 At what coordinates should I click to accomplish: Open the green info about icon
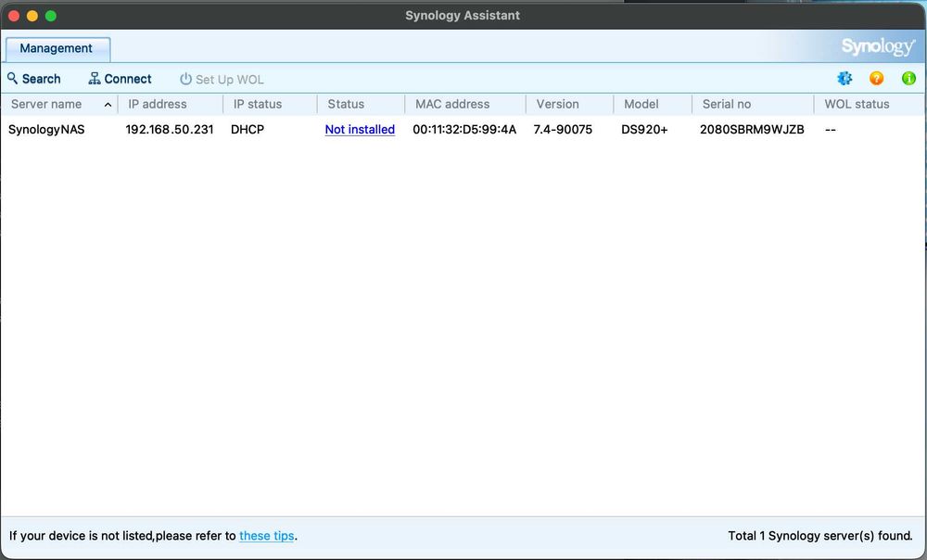pos(908,78)
